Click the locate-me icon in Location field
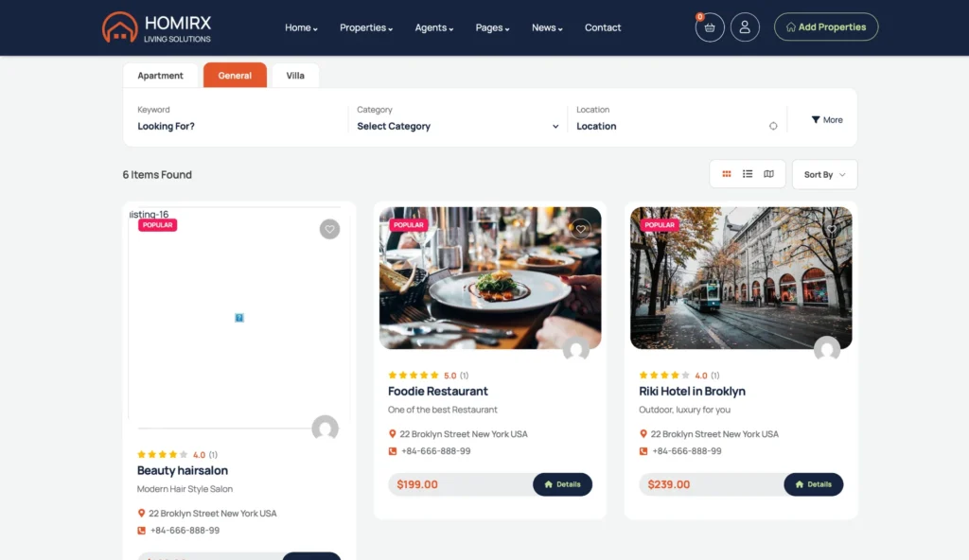Viewport: 969px width, 560px height. click(x=773, y=126)
